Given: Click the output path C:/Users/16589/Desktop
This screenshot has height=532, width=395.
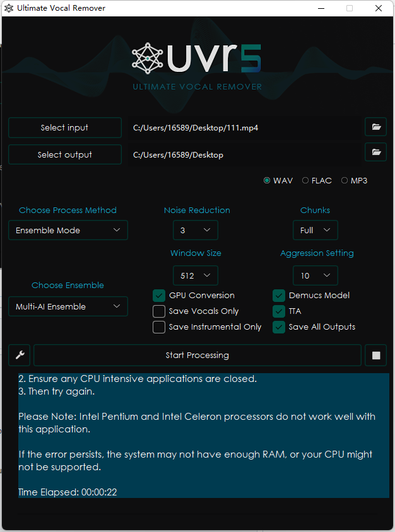Looking at the screenshot, I should click(179, 155).
